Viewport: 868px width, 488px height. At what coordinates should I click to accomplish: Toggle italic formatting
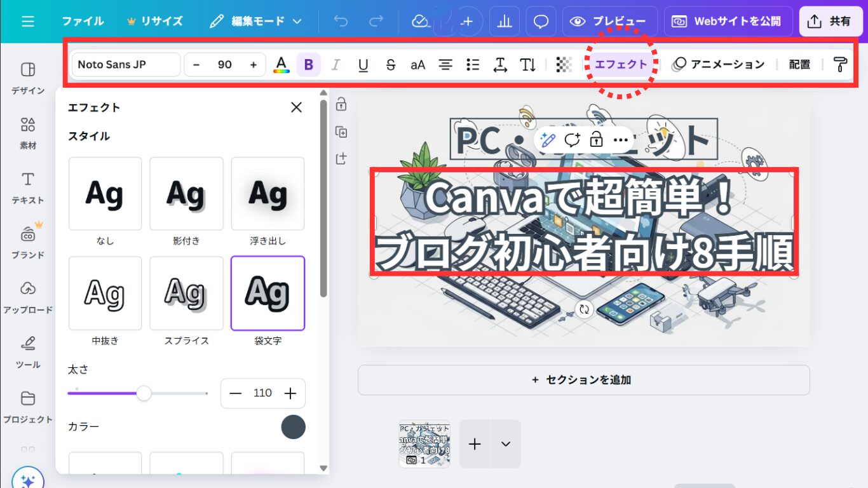(336, 65)
